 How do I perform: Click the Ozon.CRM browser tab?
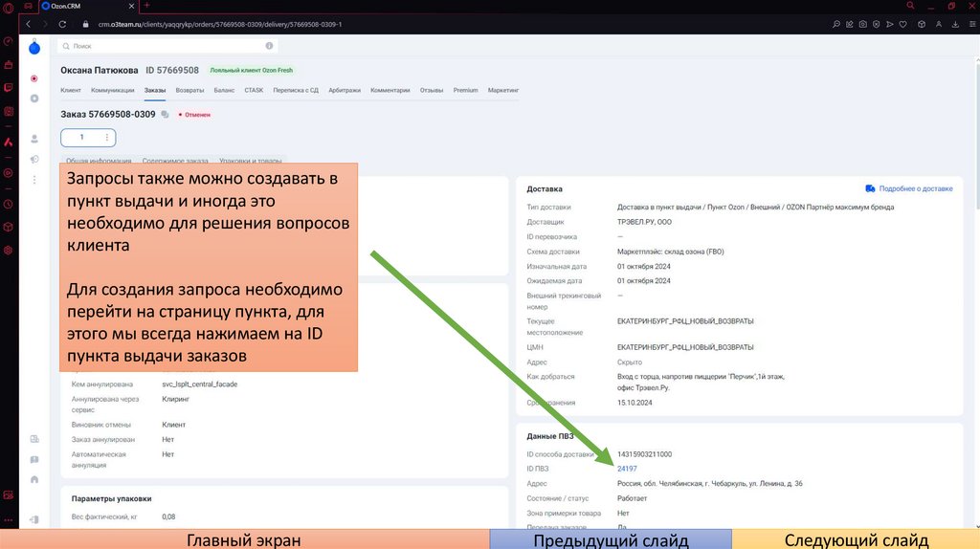[x=87, y=7]
